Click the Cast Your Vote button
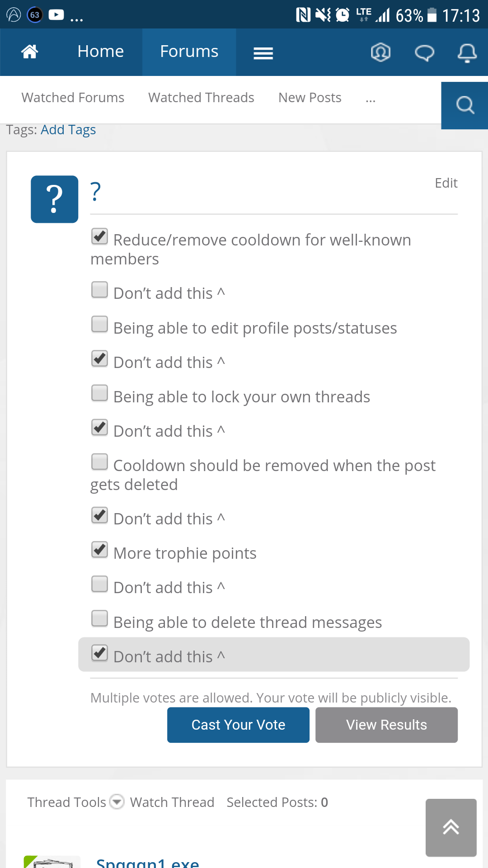Screen dimensions: 488x868 click(238, 725)
